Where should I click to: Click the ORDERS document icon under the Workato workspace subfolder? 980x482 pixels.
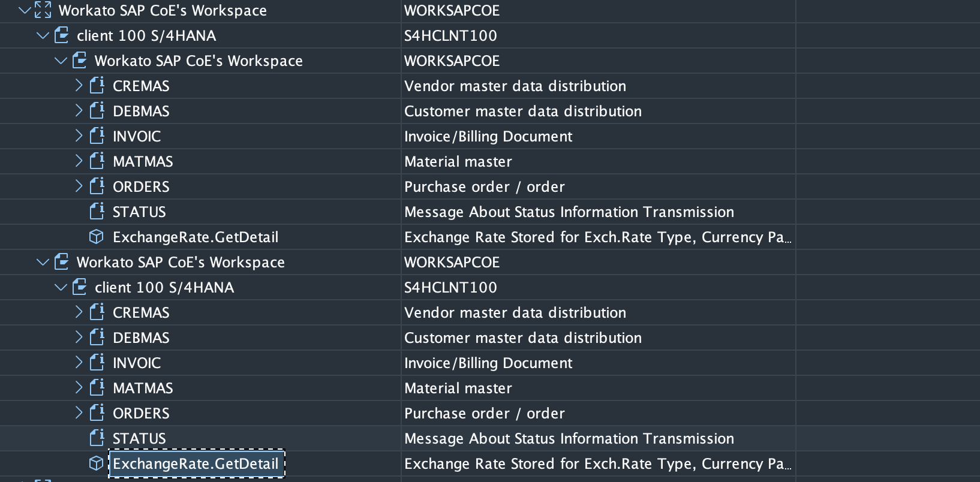click(x=97, y=186)
